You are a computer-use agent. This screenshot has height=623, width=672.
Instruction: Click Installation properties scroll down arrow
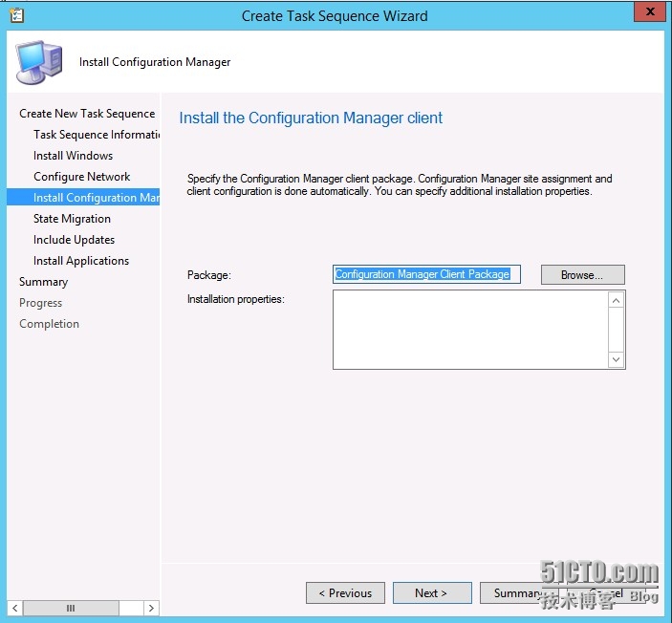click(616, 359)
